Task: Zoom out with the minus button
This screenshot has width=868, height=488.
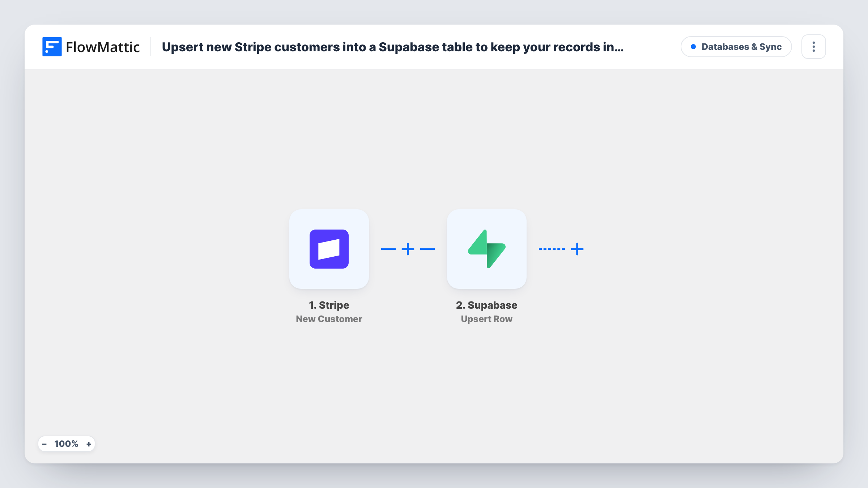Action: click(x=44, y=444)
